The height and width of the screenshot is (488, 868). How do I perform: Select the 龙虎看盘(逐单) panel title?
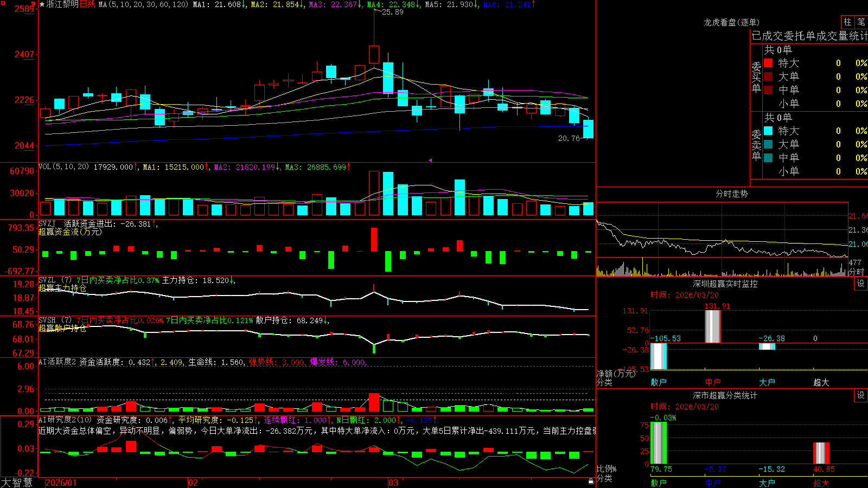tap(731, 22)
